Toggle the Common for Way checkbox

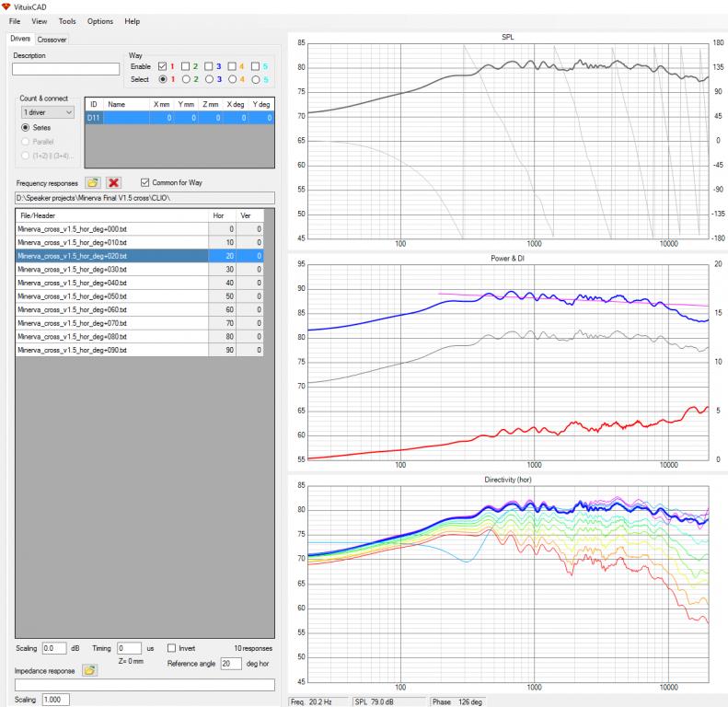click(144, 182)
